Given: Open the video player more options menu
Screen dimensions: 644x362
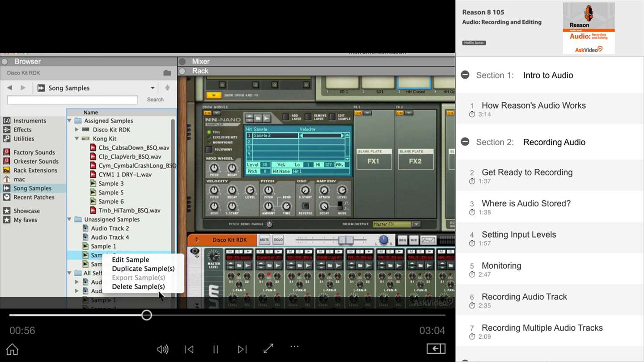Looking at the screenshot, I should click(x=294, y=346).
